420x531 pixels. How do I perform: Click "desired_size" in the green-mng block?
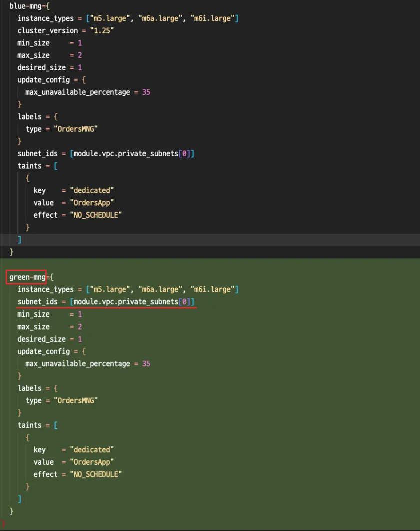(41, 339)
